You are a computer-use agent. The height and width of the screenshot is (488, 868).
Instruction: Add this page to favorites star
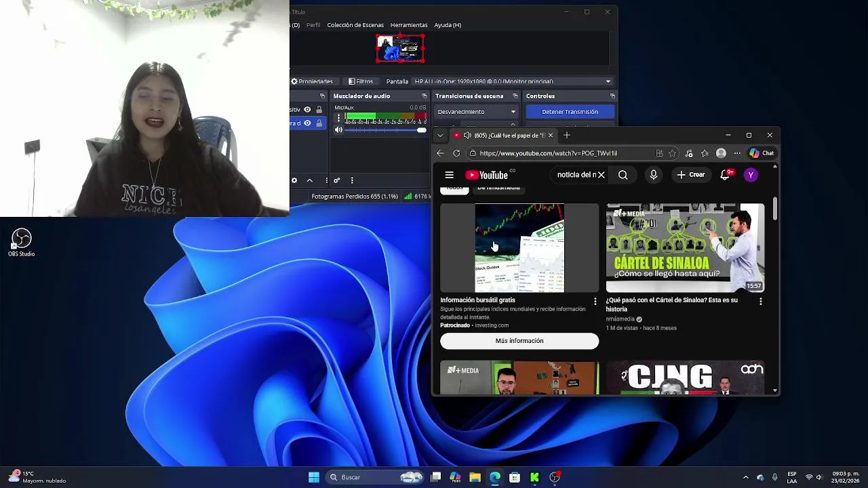(672, 153)
